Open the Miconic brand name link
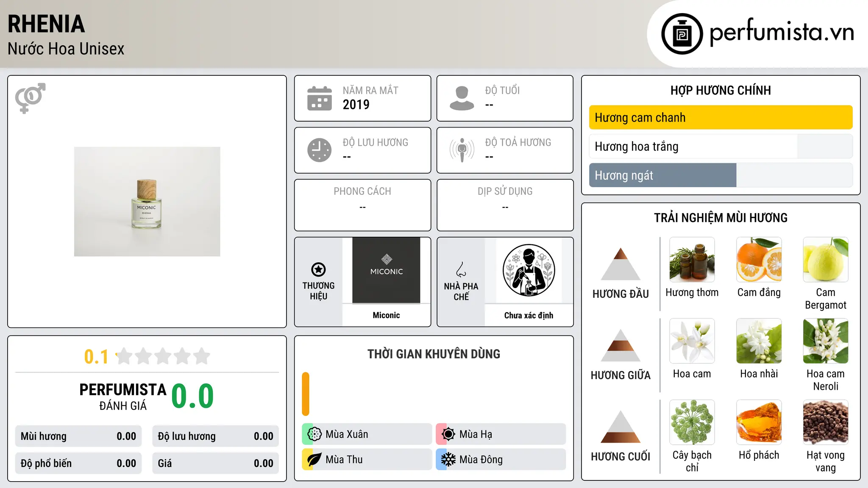This screenshot has width=868, height=488. 386,315
